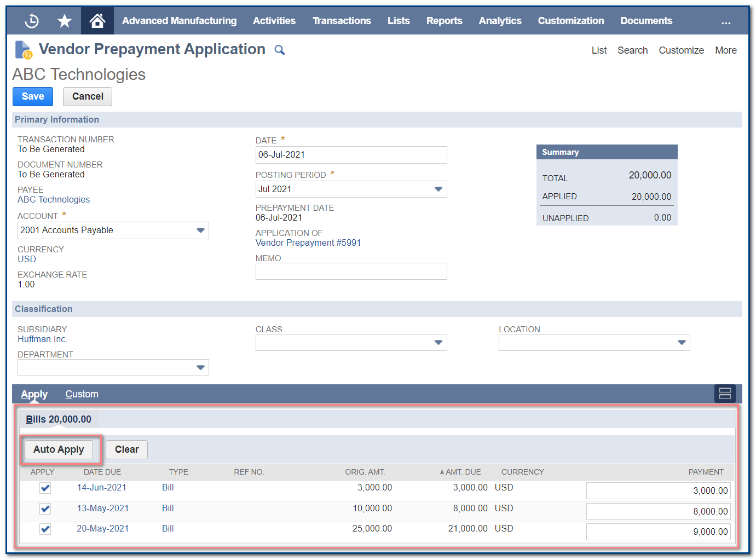Click the Vendor Prepayment Application document icon

point(23,50)
